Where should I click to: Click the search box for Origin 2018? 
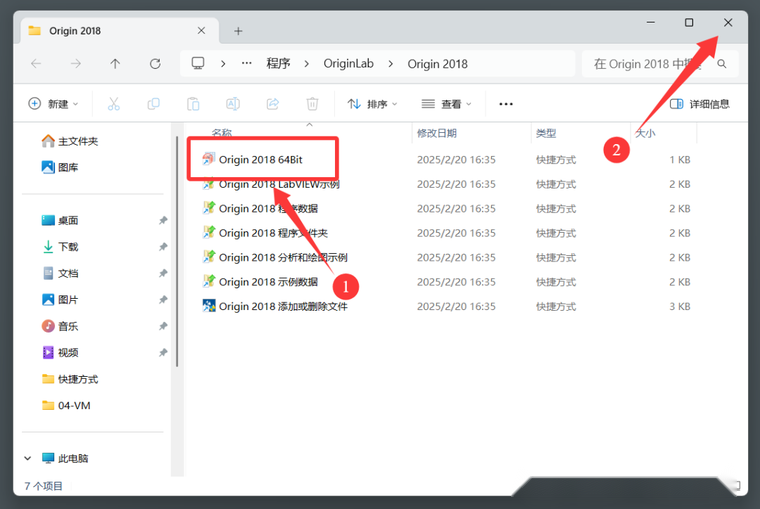point(660,64)
